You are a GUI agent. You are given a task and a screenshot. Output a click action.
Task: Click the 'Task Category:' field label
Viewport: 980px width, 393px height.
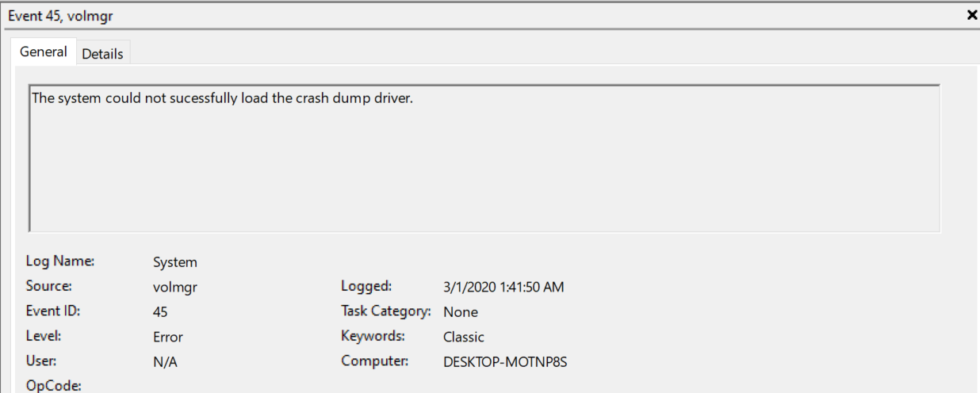[x=386, y=311]
